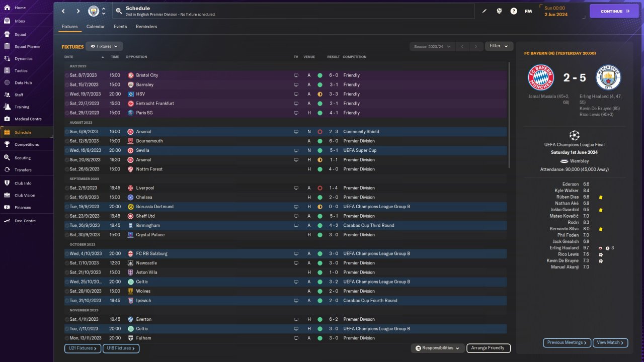Open the Medical Centre in the sidebar
Screen dimensions: 644x362
27,119
